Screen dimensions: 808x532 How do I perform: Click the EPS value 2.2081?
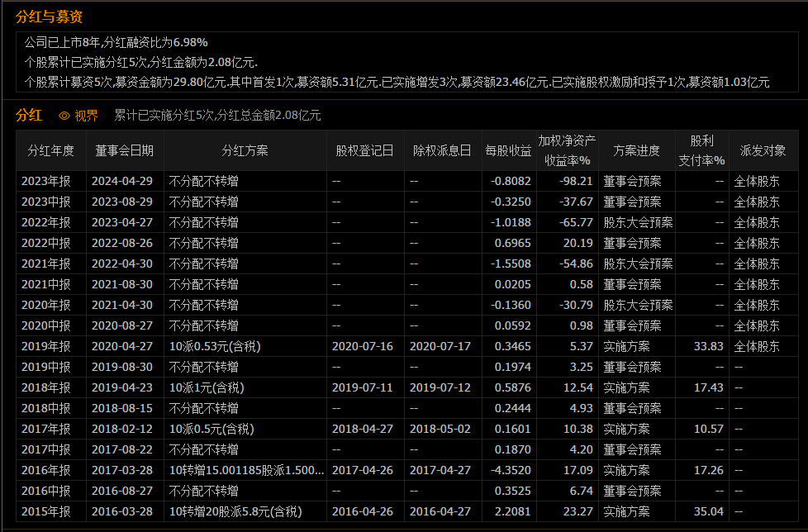click(x=513, y=511)
